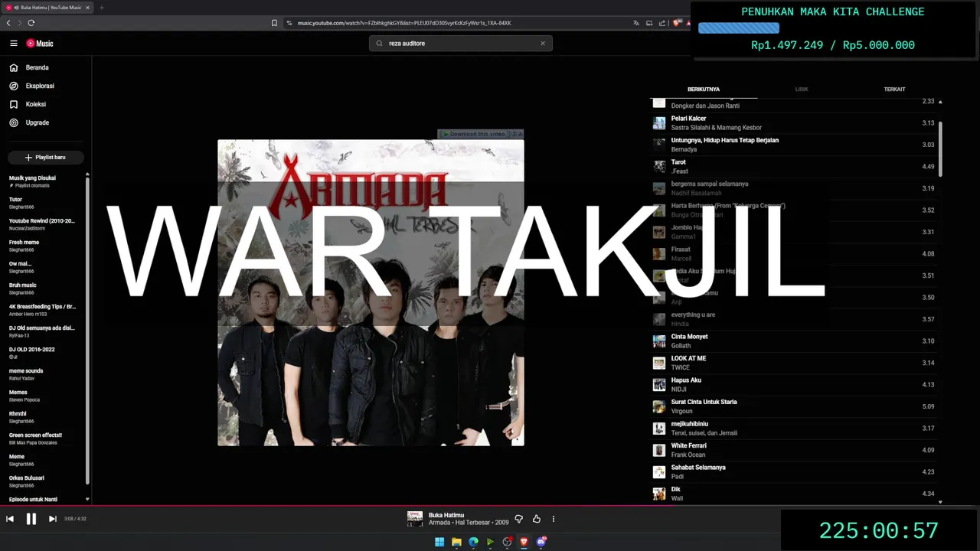Create a new playlist with Playlist baru

click(x=46, y=158)
